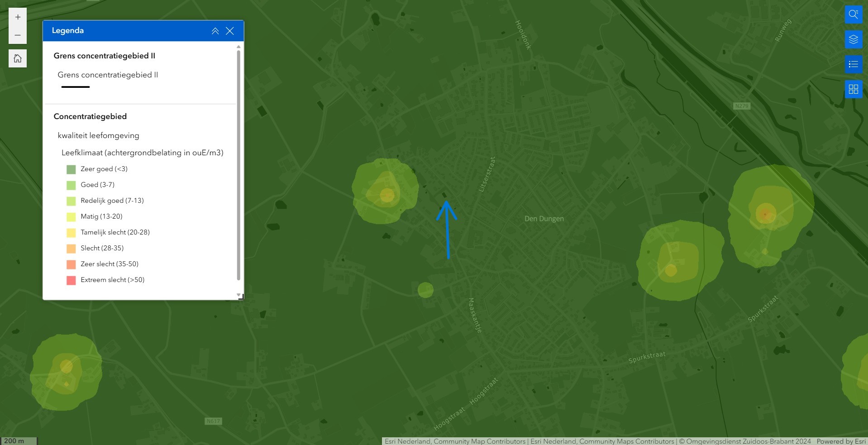868x445 pixels.
Task: Return to the default home extent
Action: [18, 58]
